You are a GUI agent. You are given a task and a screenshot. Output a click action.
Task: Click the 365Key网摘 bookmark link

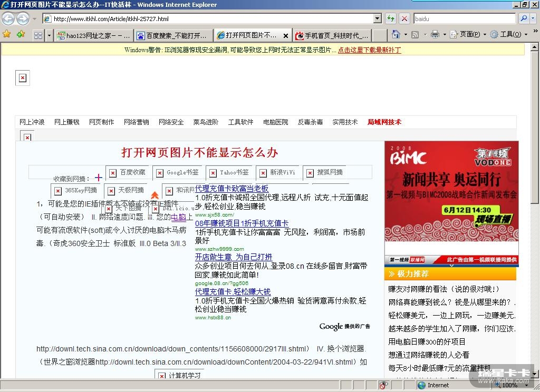81,190
